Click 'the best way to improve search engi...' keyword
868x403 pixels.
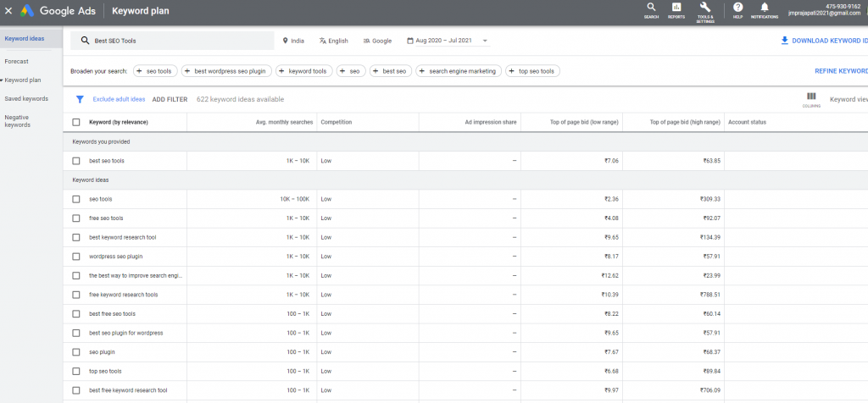(136, 275)
